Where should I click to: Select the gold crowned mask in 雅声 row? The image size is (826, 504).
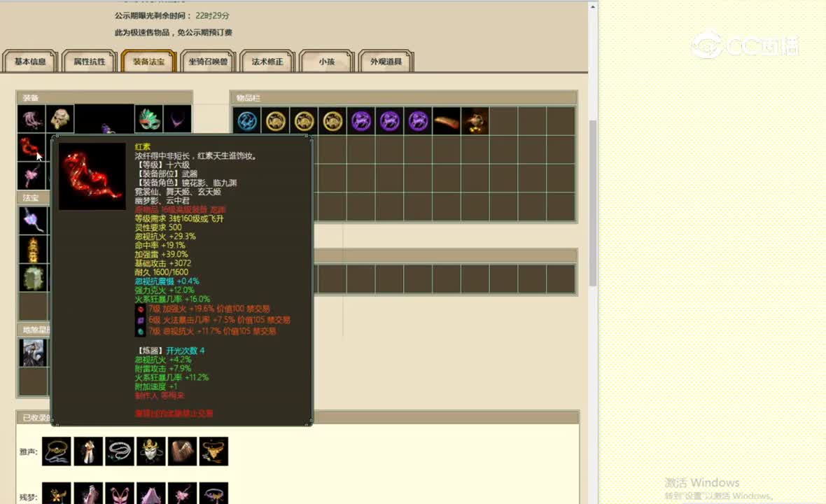click(150, 451)
